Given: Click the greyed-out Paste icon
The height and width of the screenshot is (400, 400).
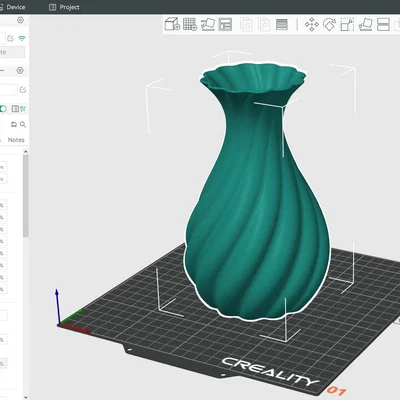Looking at the screenshot, I should (264, 25).
